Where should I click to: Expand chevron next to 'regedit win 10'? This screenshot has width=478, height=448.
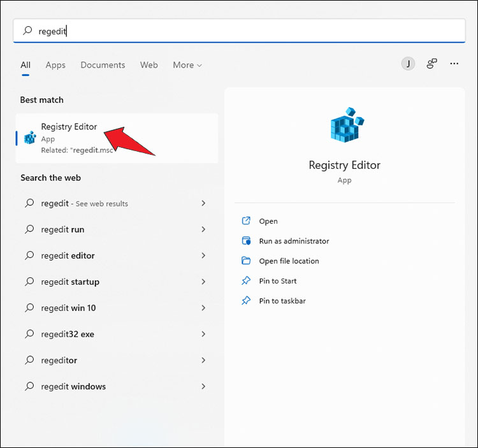point(203,308)
